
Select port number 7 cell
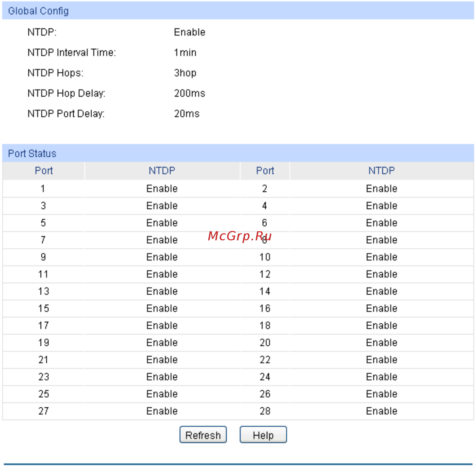pos(44,240)
